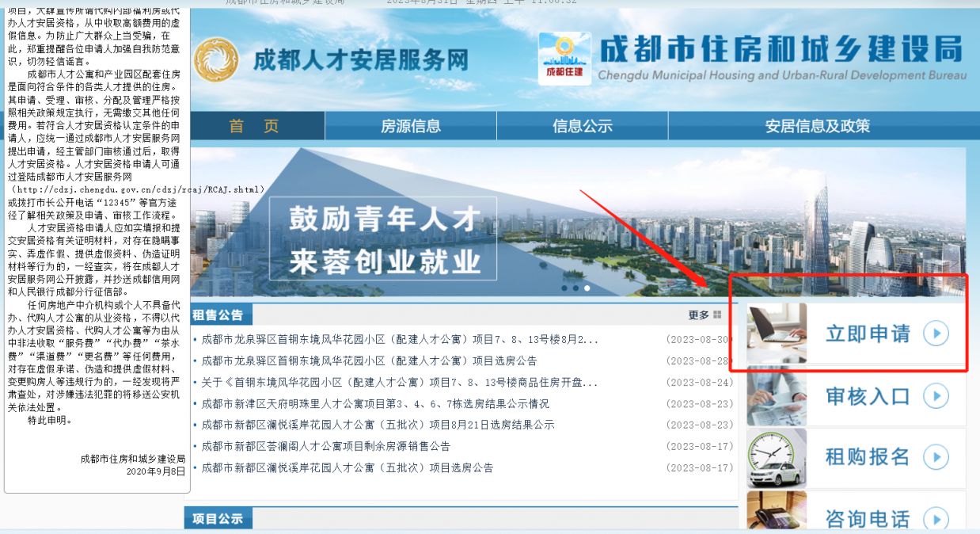Click the notice date 2020年9月8日
980x534 pixels.
[156, 471]
